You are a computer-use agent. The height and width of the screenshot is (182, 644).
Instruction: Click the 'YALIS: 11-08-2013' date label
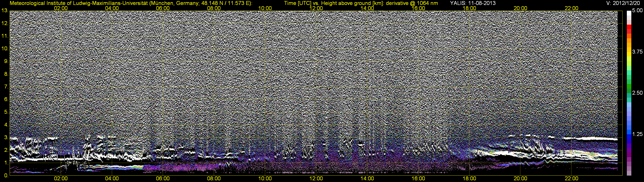[473, 3]
